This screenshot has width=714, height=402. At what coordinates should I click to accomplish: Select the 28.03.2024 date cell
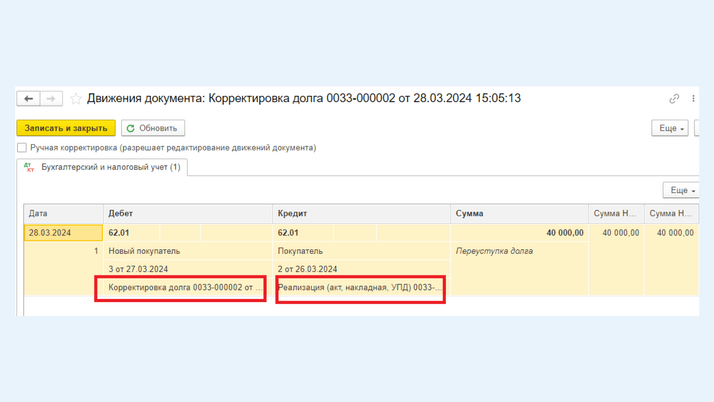click(x=63, y=233)
